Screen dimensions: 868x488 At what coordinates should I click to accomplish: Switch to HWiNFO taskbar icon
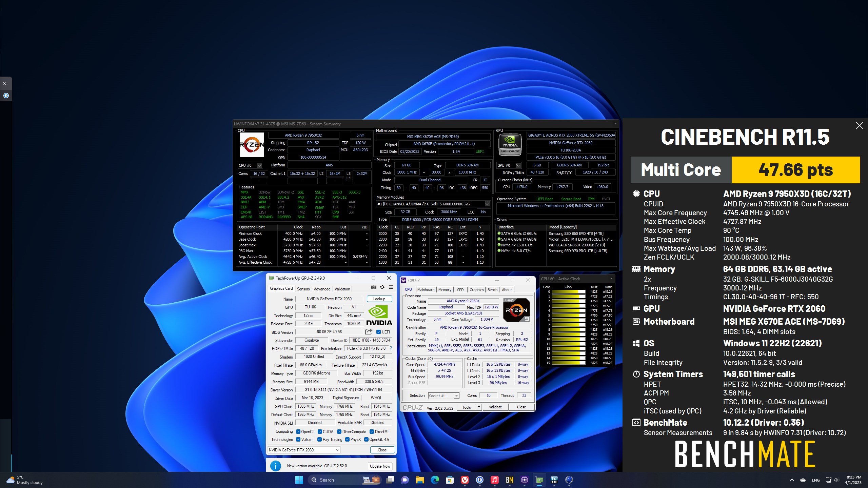coord(554,480)
